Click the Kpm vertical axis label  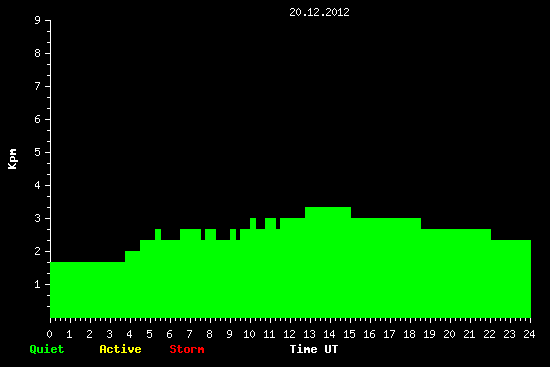13,159
